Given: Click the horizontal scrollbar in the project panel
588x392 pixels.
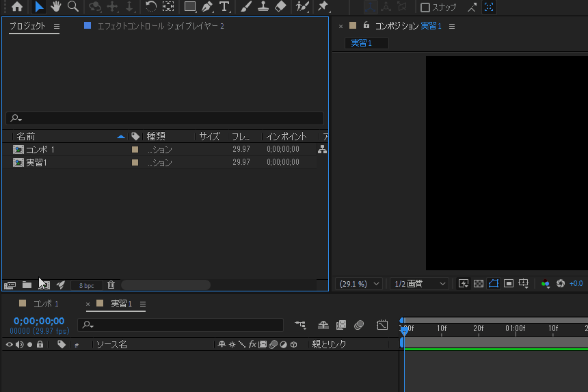Looking at the screenshot, I should tap(165, 285).
